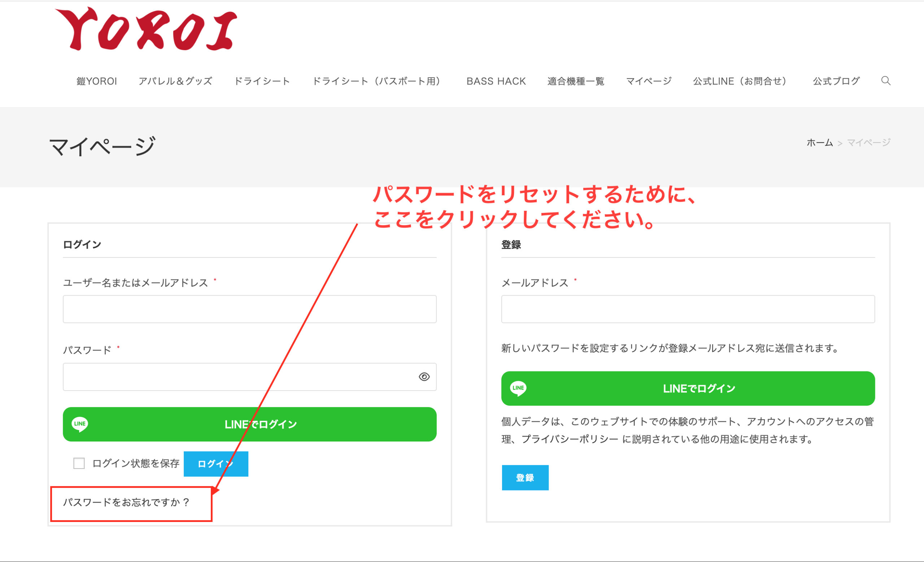The height and width of the screenshot is (562, 924).
Task: Click registration メールアドレス input field
Action: 688,309
